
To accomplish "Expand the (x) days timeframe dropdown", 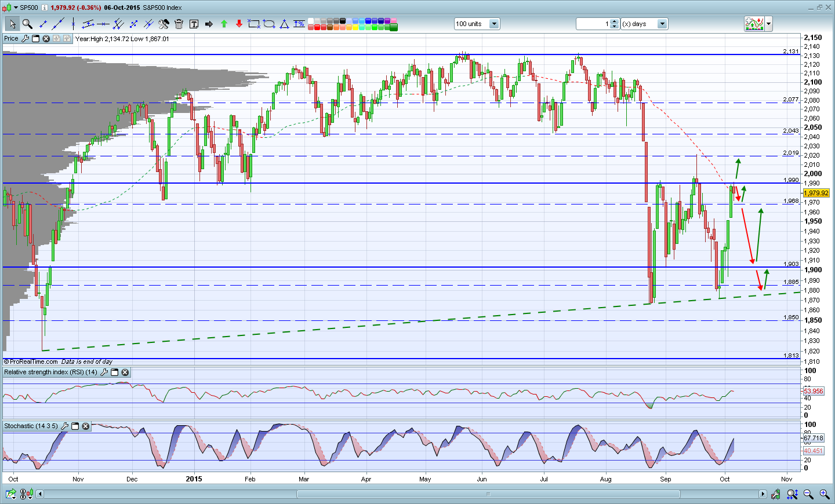I will tap(662, 24).
